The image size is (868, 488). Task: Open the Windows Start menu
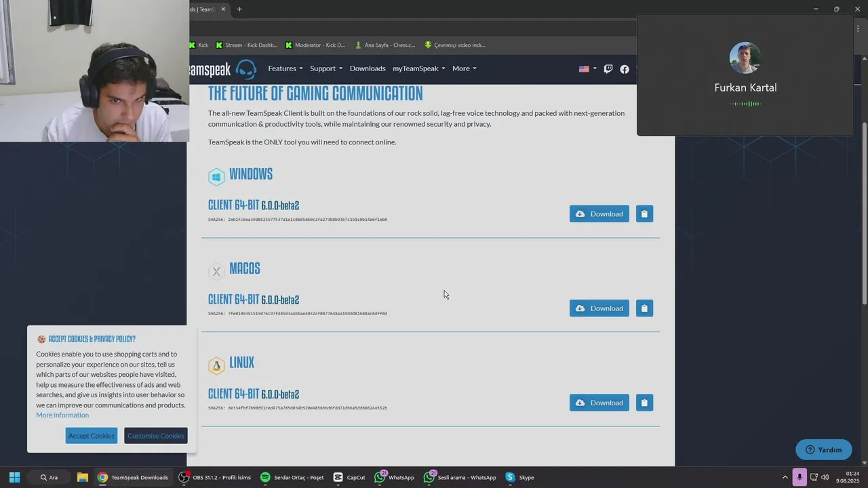pyautogui.click(x=14, y=477)
